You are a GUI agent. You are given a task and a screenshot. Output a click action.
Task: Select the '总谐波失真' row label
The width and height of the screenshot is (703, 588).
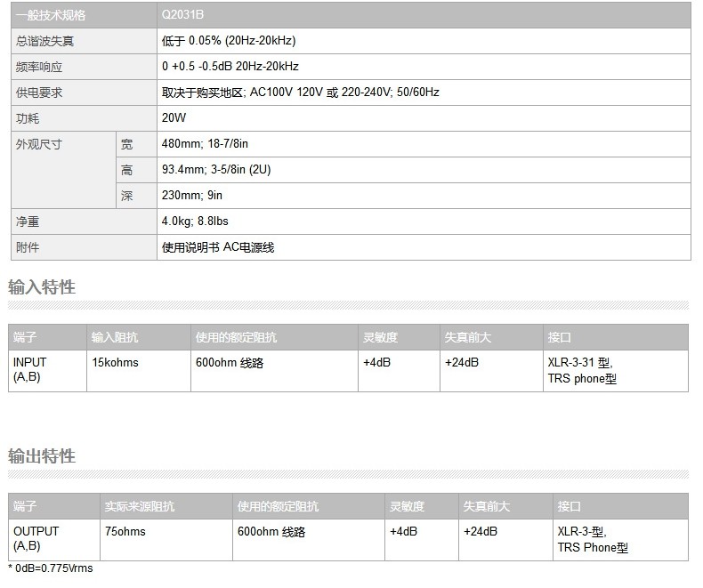(84, 41)
